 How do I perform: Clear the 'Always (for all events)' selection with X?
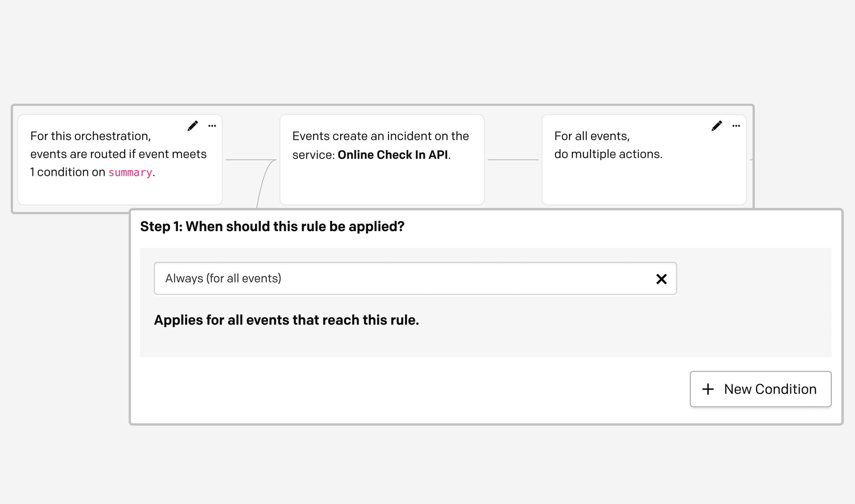coord(661,279)
